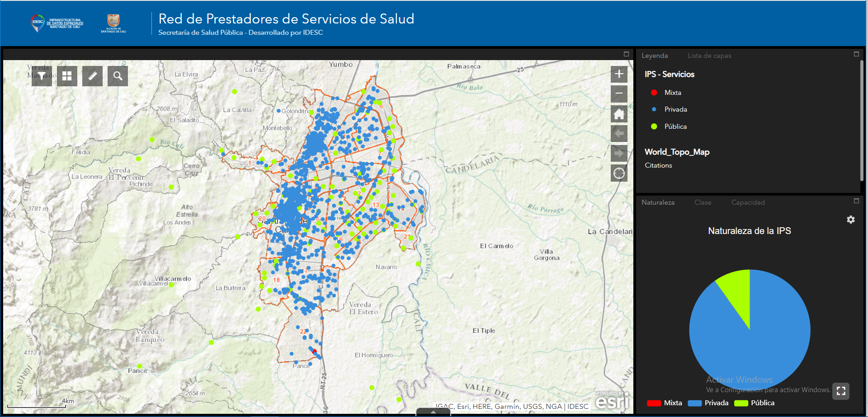The width and height of the screenshot is (868, 417).
Task: Toggle the Pública series in the chart legend
Action: (x=755, y=403)
